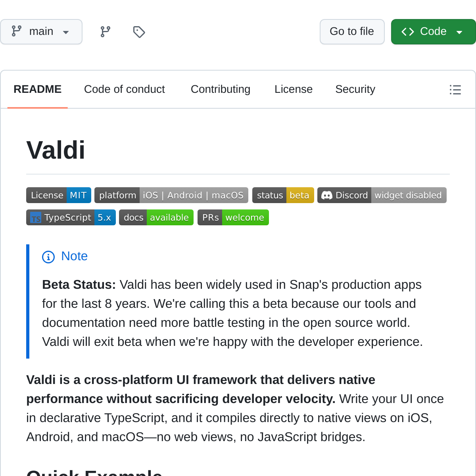
Task: Click the Discord logo on the Discord badge
Action: (327, 195)
